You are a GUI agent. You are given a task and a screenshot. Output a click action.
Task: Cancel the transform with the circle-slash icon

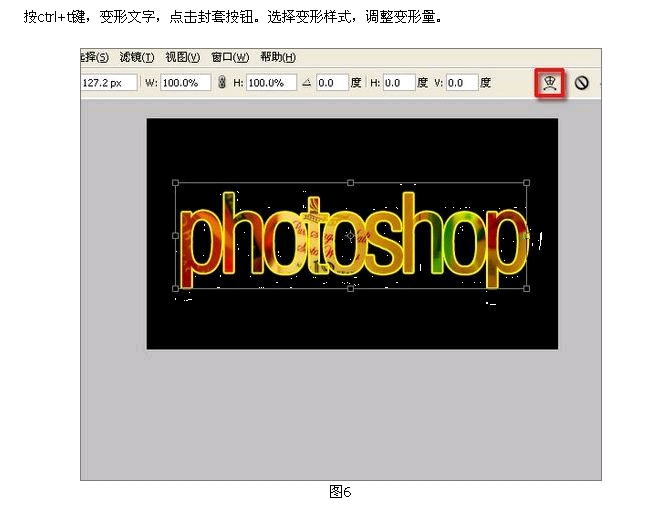582,83
